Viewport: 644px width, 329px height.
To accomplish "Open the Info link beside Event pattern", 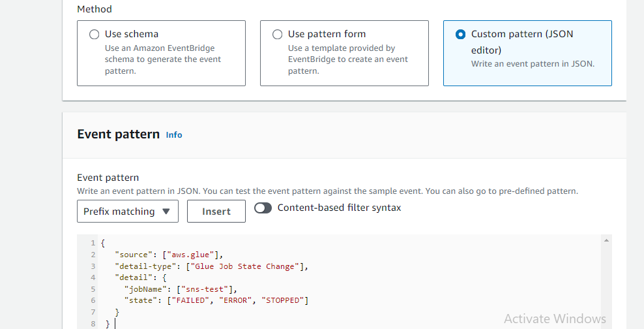I will click(x=174, y=135).
